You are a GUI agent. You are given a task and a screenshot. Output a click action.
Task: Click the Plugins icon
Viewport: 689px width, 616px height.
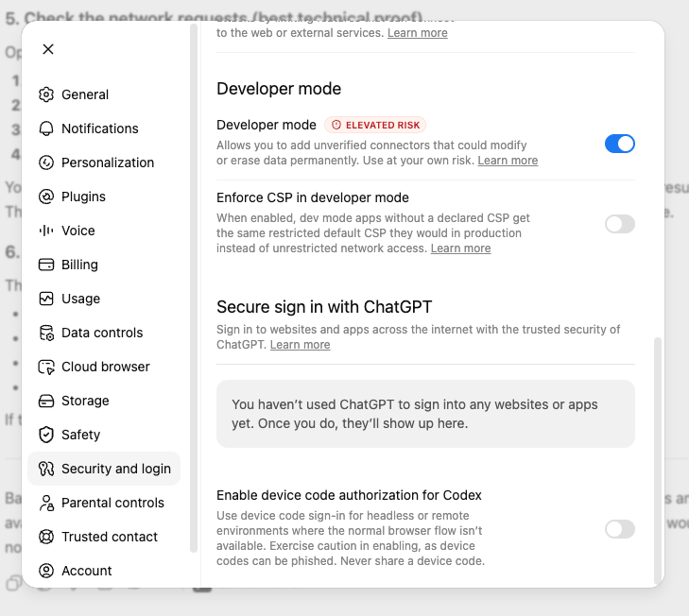46,197
